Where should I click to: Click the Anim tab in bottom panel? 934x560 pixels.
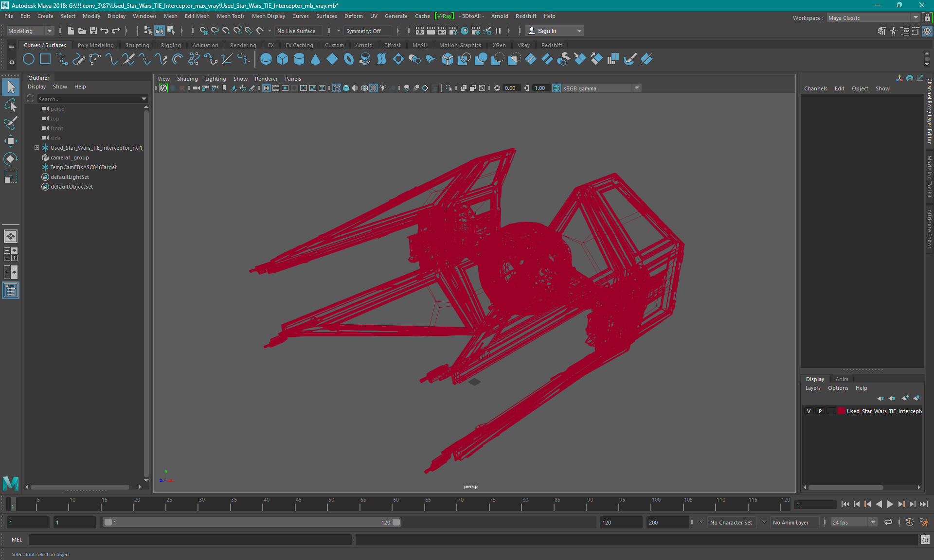coord(842,379)
